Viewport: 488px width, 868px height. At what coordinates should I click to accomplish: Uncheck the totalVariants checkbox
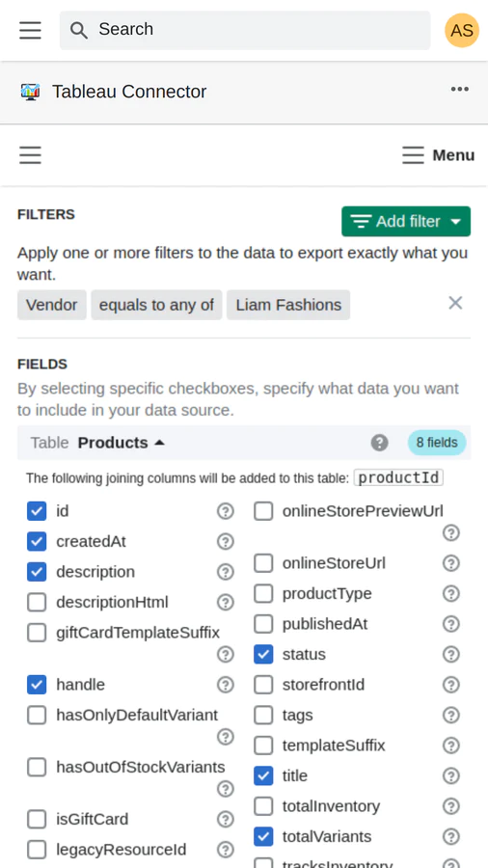[x=263, y=836]
